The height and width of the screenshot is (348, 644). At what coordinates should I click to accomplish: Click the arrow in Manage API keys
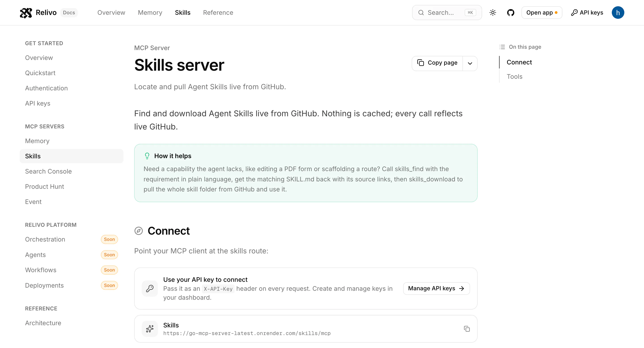coord(462,289)
